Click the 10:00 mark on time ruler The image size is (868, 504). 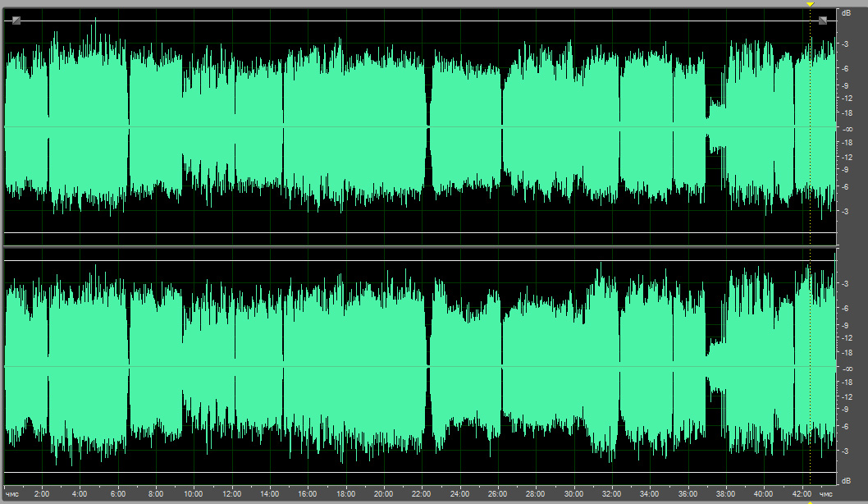click(194, 494)
